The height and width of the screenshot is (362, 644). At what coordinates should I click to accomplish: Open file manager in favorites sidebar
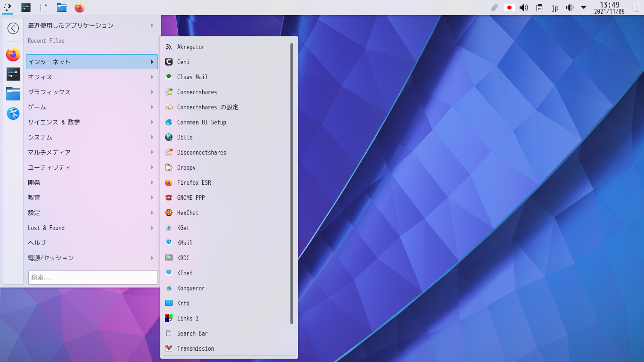(13, 94)
